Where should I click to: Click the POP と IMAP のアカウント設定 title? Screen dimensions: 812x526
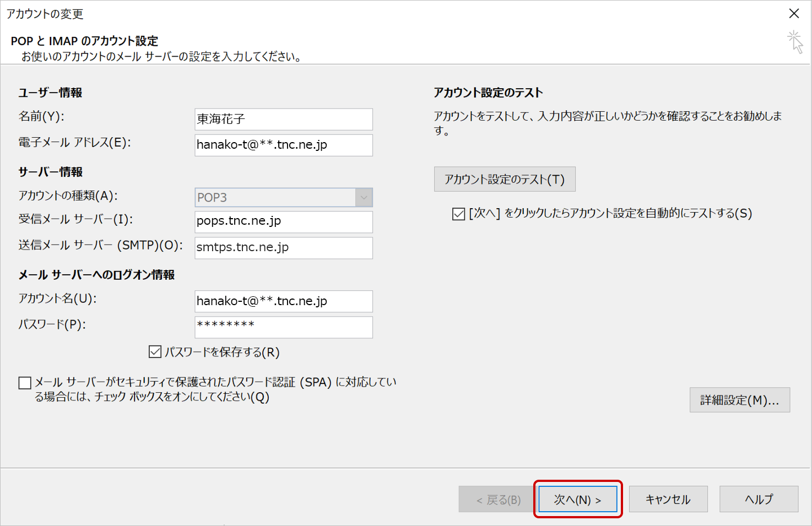pyautogui.click(x=84, y=41)
